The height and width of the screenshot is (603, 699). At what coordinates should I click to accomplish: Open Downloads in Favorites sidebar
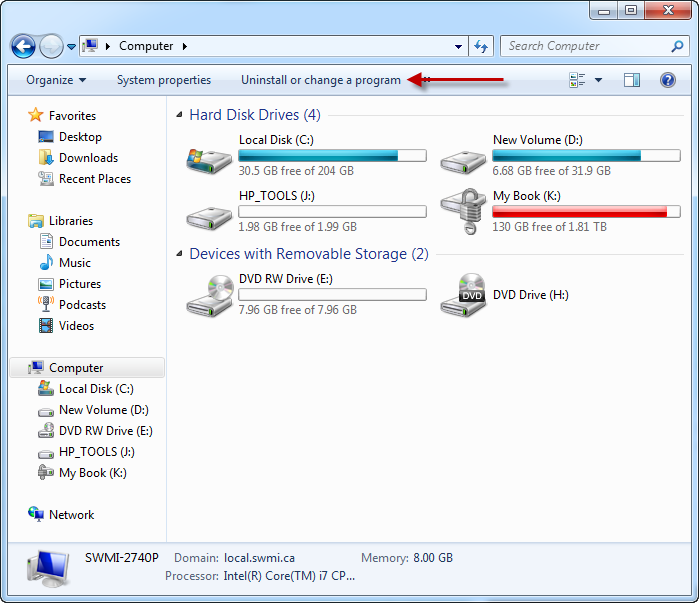(88, 158)
